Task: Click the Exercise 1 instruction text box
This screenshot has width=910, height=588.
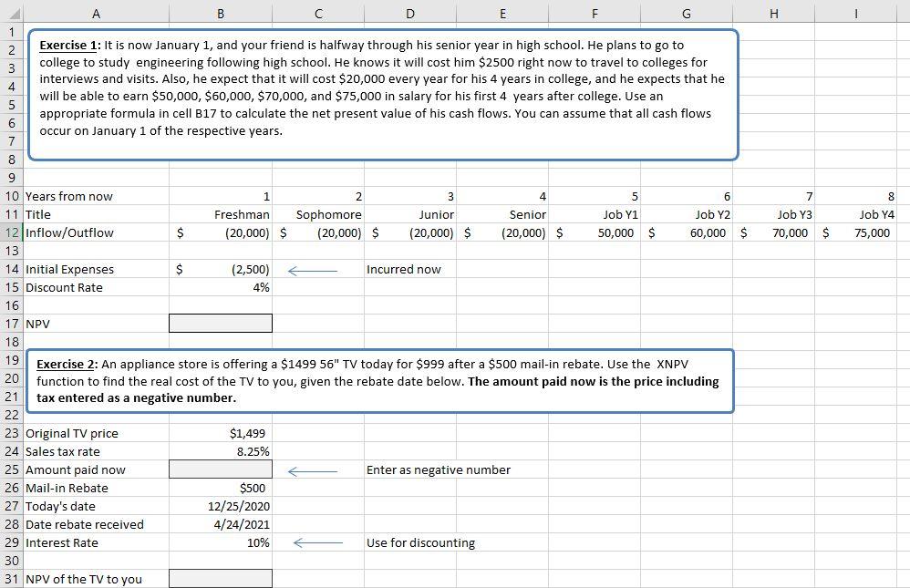Action: tap(383, 91)
